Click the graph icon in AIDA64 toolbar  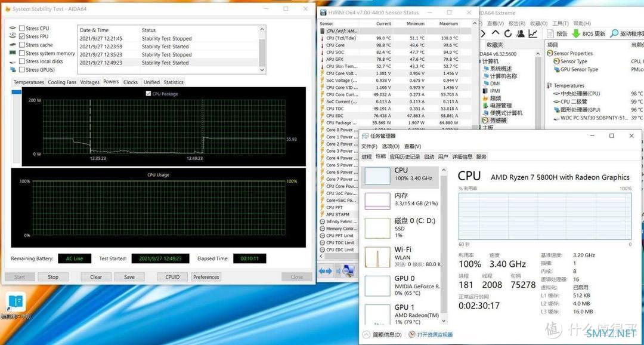(x=532, y=33)
